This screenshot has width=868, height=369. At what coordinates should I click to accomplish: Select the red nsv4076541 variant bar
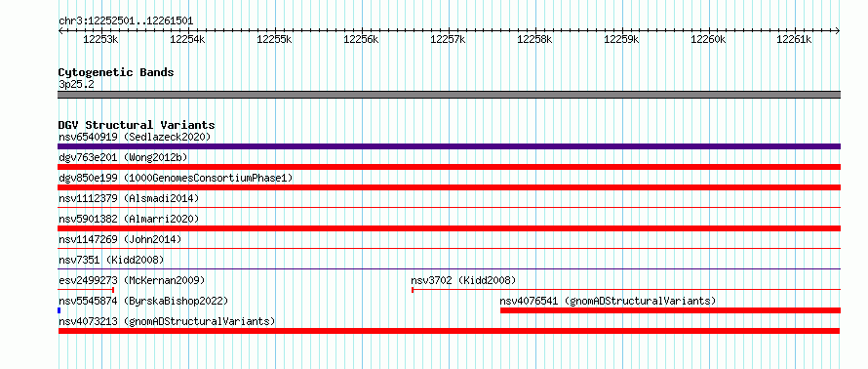(670, 310)
